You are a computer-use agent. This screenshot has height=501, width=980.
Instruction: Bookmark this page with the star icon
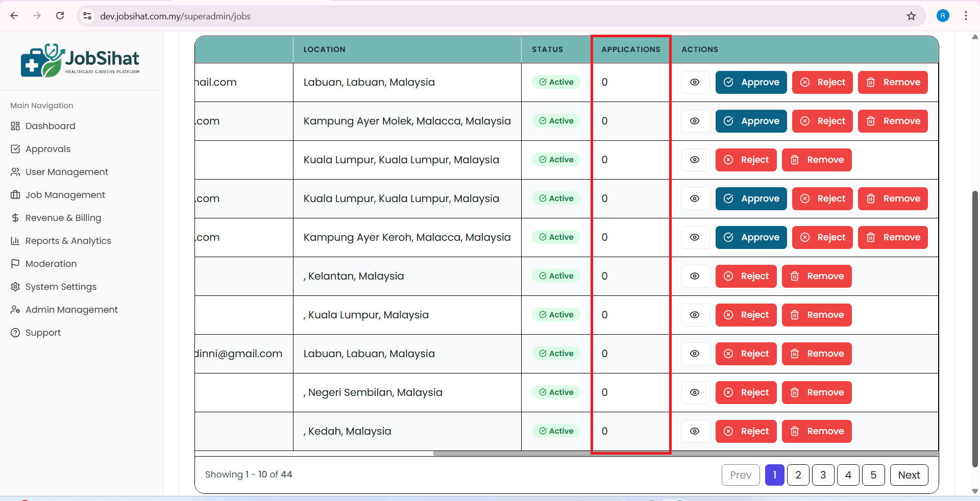tap(911, 16)
